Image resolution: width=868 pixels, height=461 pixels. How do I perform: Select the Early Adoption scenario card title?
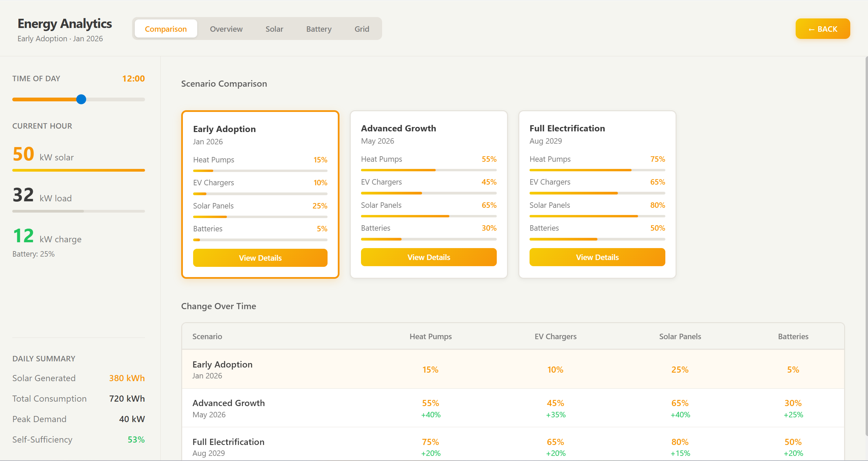pos(224,129)
